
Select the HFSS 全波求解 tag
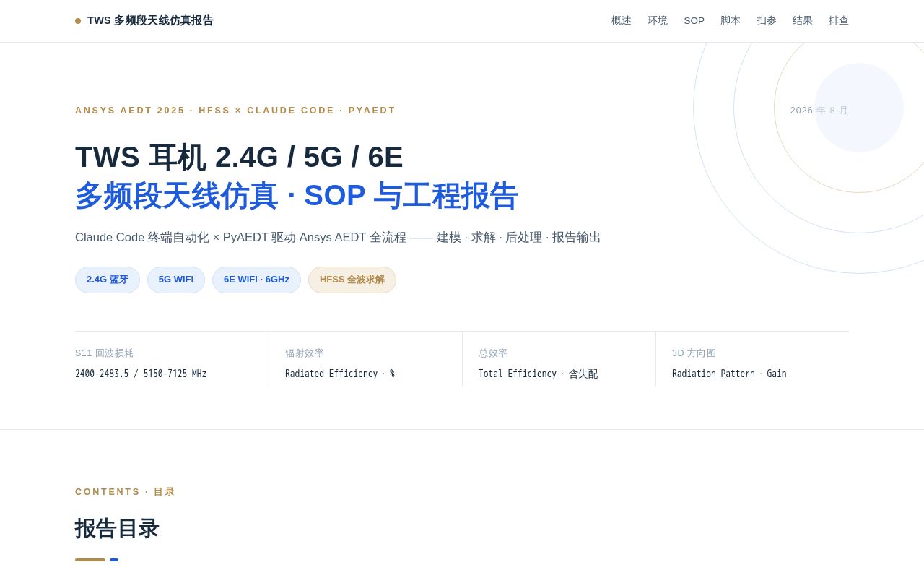click(x=352, y=280)
